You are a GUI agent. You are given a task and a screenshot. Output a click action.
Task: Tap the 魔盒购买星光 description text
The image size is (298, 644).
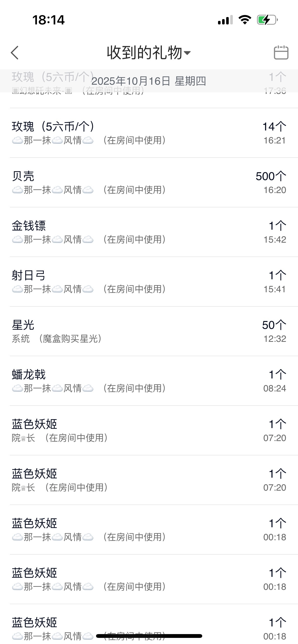point(70,339)
